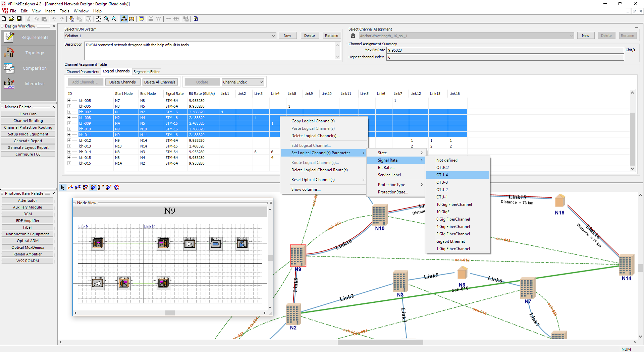Click the Channel Protection Routing macro button

[x=28, y=127]
